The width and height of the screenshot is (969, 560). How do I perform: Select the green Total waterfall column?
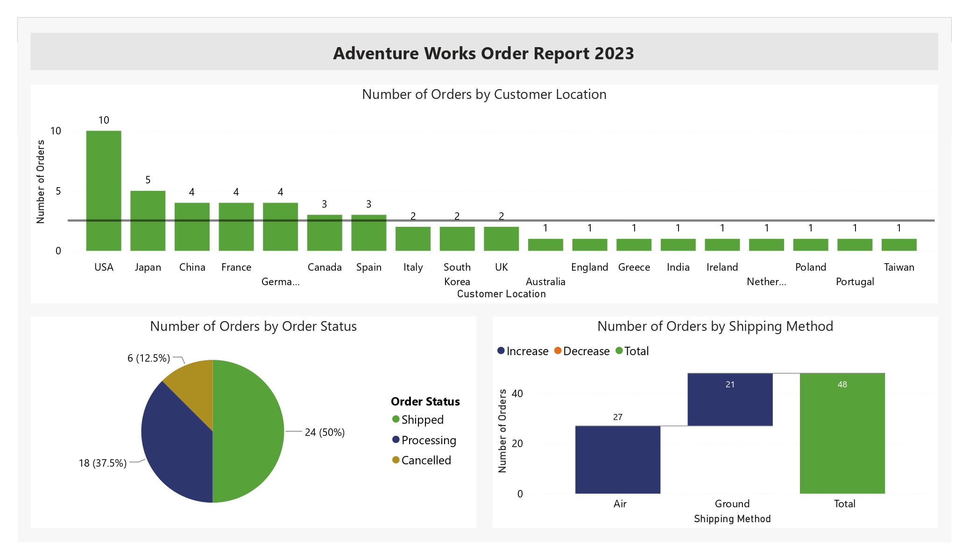pos(842,433)
